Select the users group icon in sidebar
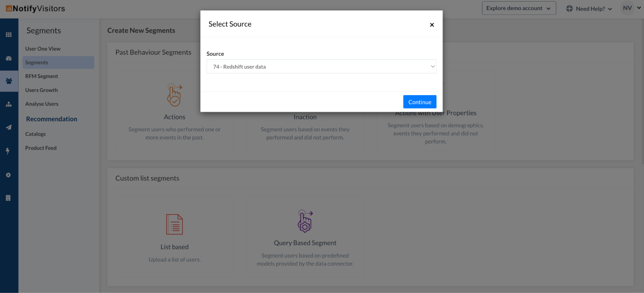Image resolution: width=644 pixels, height=293 pixels. 9,81
